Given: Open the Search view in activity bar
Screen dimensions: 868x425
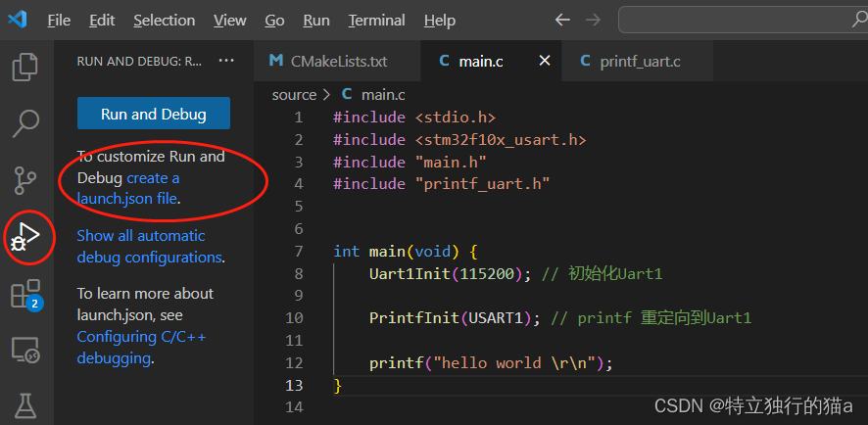Looking at the screenshot, I should [25, 122].
